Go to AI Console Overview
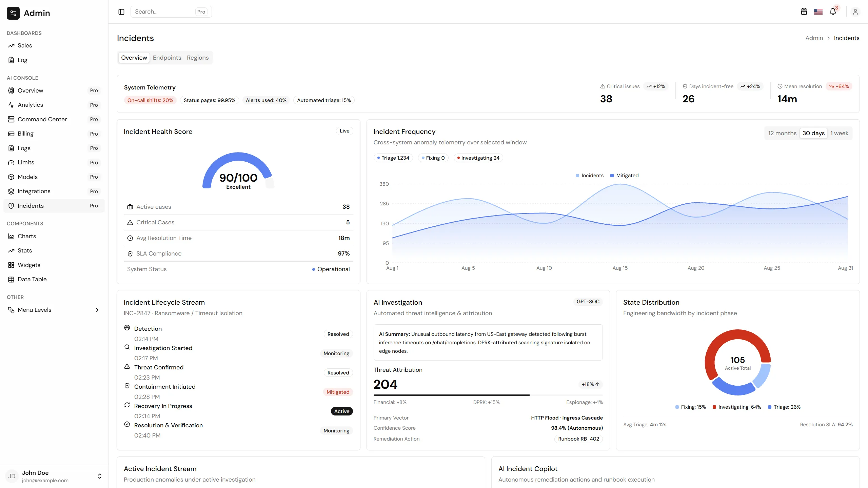 (54, 90)
